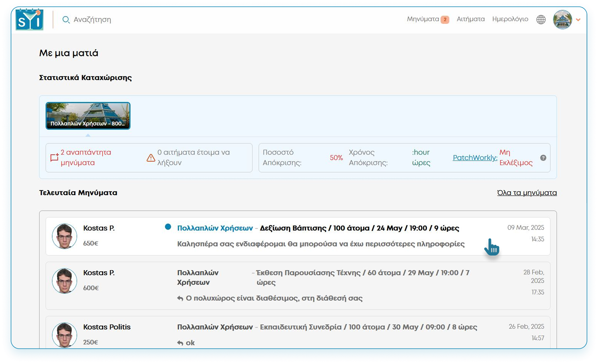The width and height of the screenshot is (598, 364).
Task: Click the SYI logo icon
Action: (29, 20)
